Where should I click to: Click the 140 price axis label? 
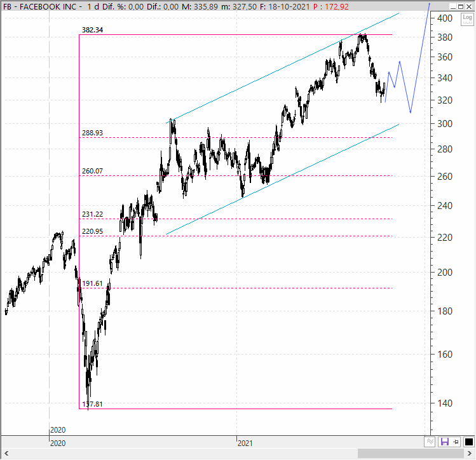(x=445, y=403)
